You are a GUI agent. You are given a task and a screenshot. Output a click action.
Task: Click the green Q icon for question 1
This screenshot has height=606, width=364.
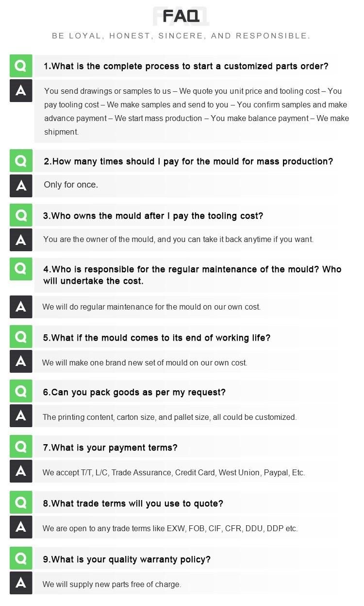(21, 66)
